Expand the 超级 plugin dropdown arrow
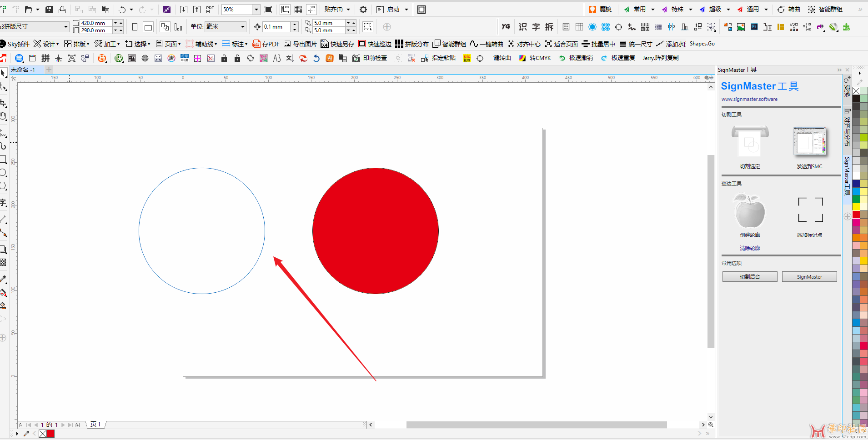868x440 pixels. tap(728, 9)
